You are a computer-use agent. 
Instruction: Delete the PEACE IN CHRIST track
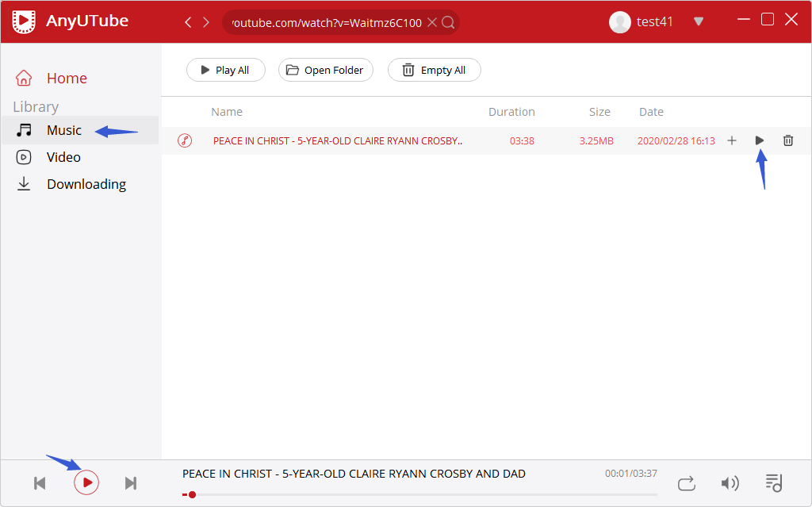pyautogui.click(x=788, y=140)
